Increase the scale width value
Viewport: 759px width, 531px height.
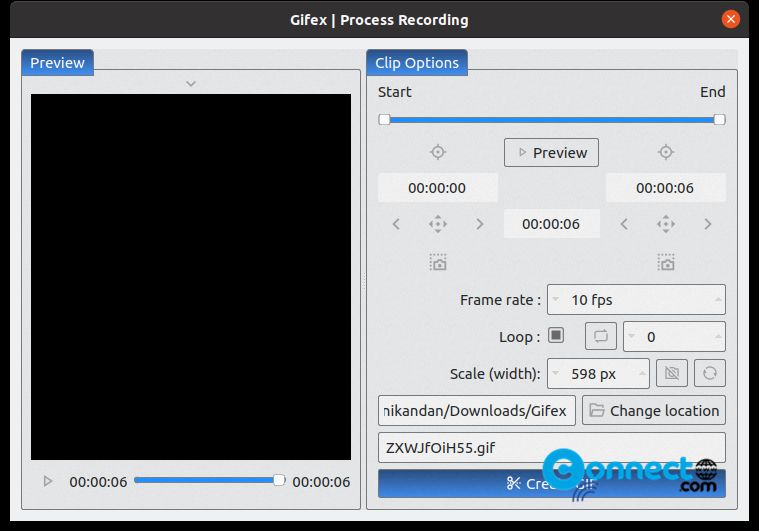click(642, 373)
